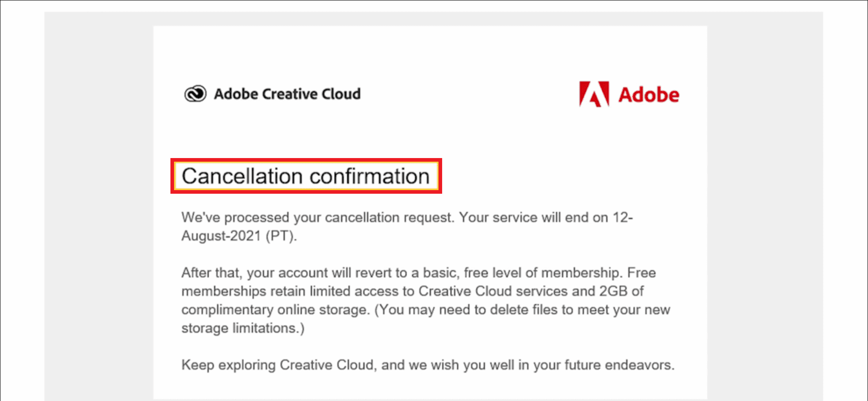This screenshot has width=868, height=401.
Task: Click the "free level of membership" phrase
Action: tap(542, 273)
